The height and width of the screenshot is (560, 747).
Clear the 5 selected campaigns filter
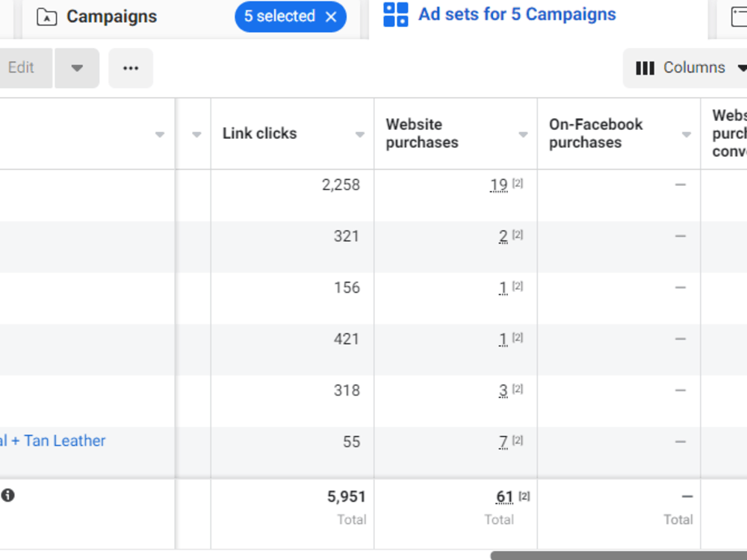pos(331,17)
